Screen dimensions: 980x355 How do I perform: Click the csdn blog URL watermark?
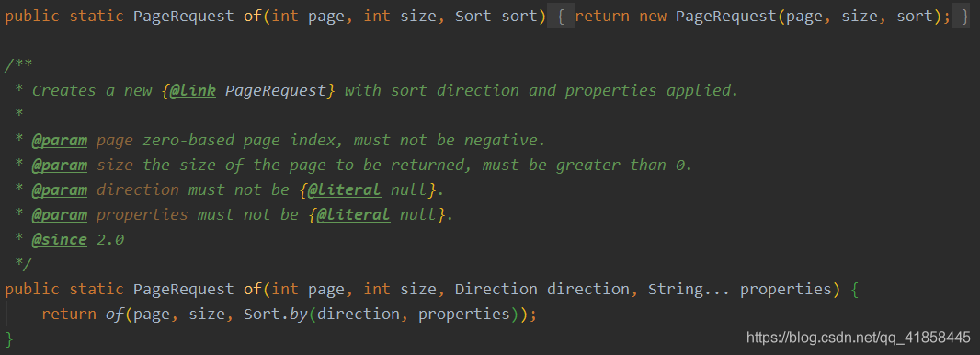click(x=859, y=338)
